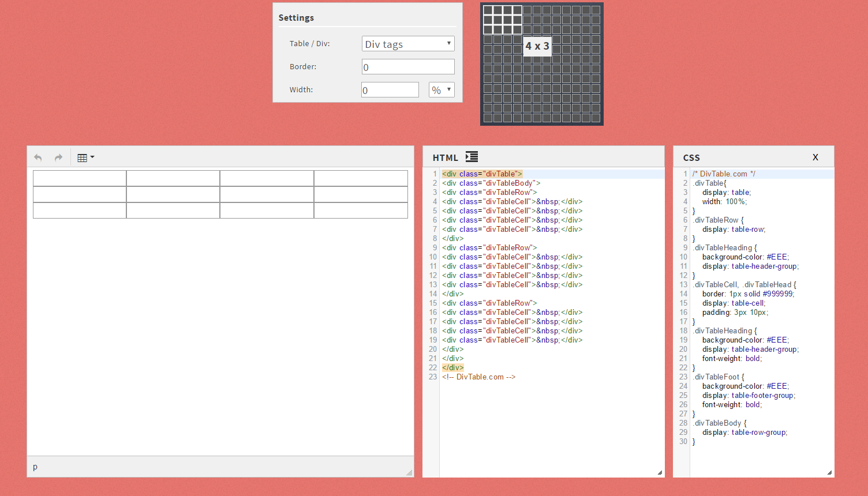Click the last cell in preview table's third row

361,211
